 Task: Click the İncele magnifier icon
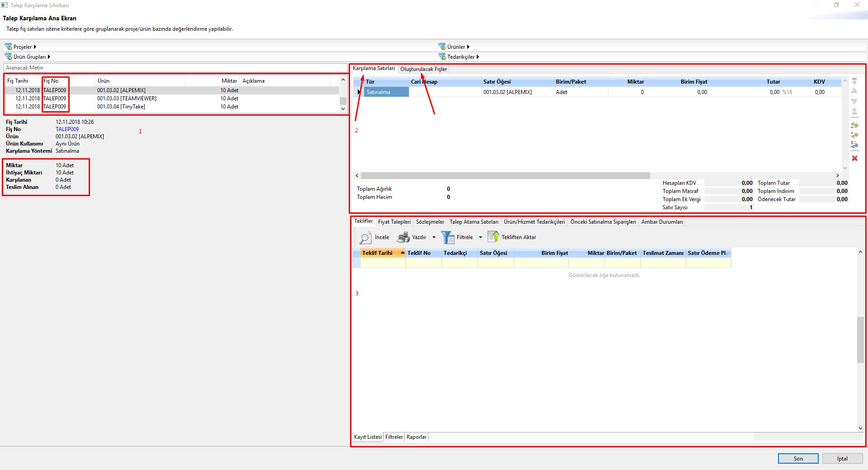click(365, 237)
